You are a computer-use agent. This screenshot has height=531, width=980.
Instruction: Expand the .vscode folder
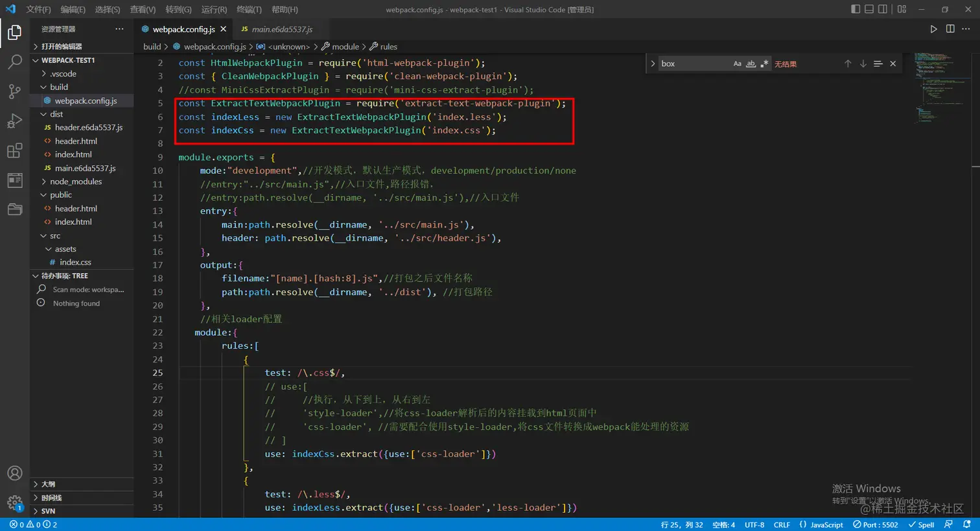82,74
